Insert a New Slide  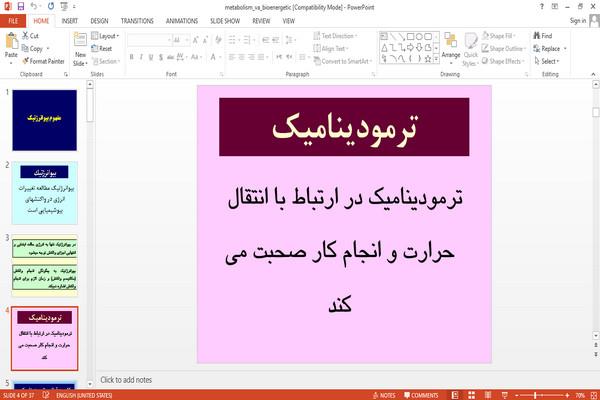point(80,50)
